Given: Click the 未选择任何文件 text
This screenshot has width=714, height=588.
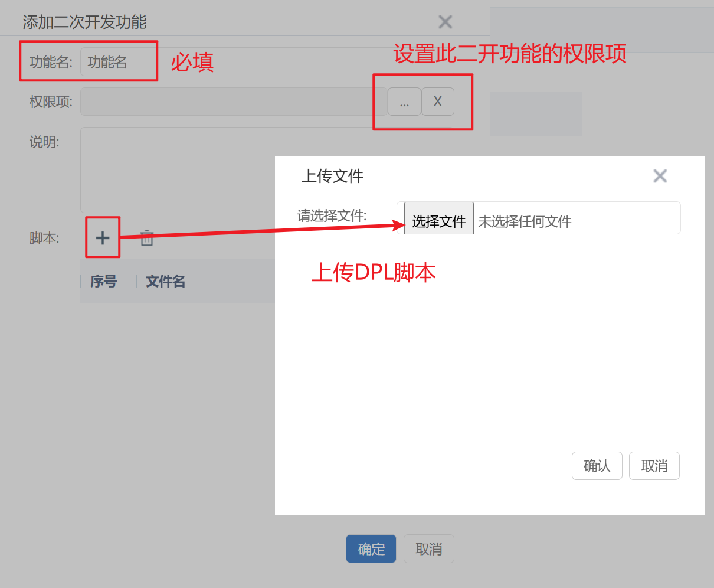Looking at the screenshot, I should [525, 221].
